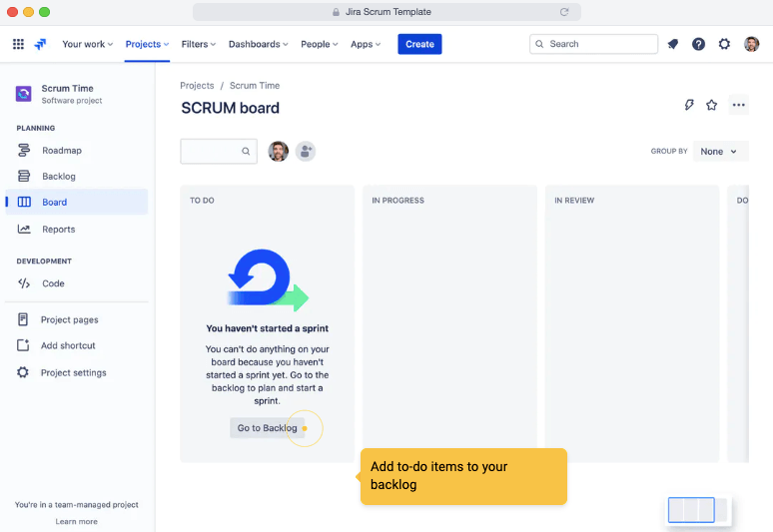Click the lock icon in address bar
The width and height of the screenshot is (773, 532).
click(x=336, y=12)
